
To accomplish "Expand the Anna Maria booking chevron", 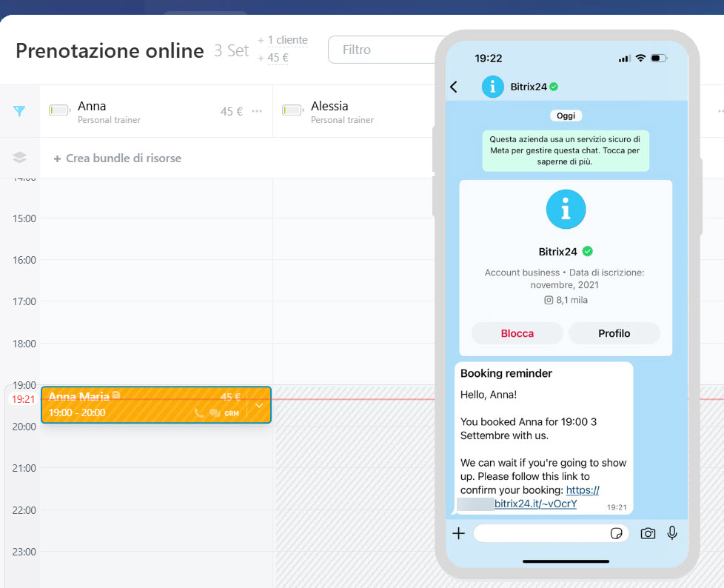I will pyautogui.click(x=259, y=405).
